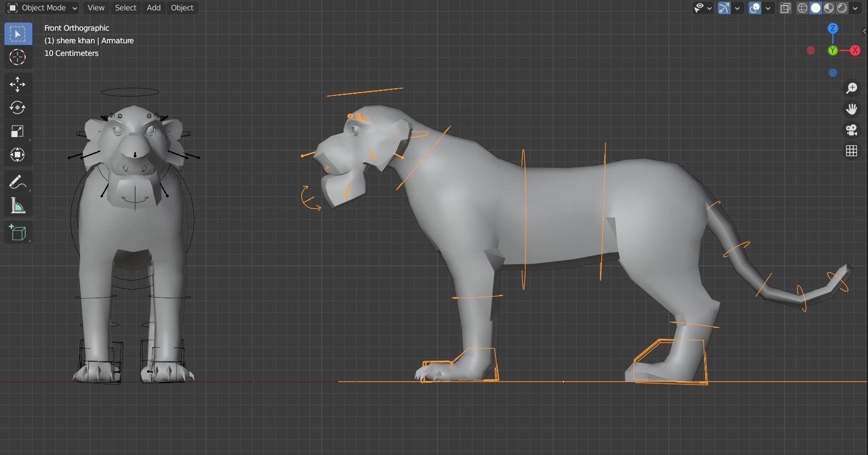
Task: Select the 3D Cursor tool
Action: click(18, 57)
